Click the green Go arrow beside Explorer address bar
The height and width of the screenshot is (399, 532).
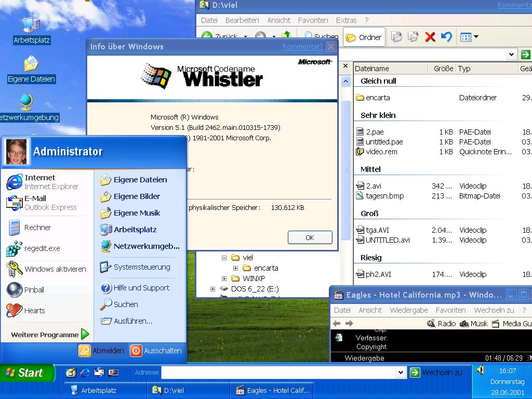[x=525, y=54]
